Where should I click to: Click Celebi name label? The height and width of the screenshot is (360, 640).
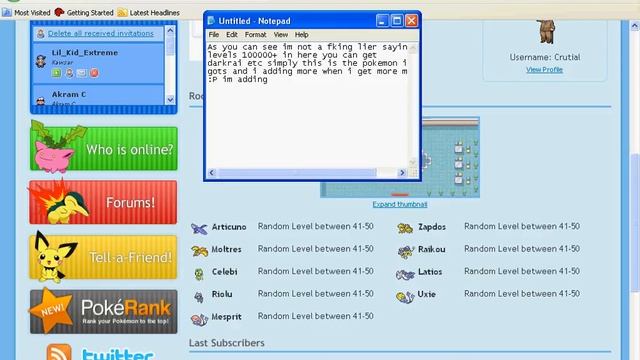(224, 271)
